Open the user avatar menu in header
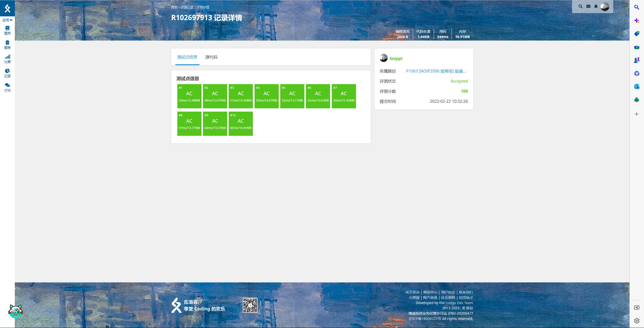The width and height of the screenshot is (644, 328). point(605,7)
